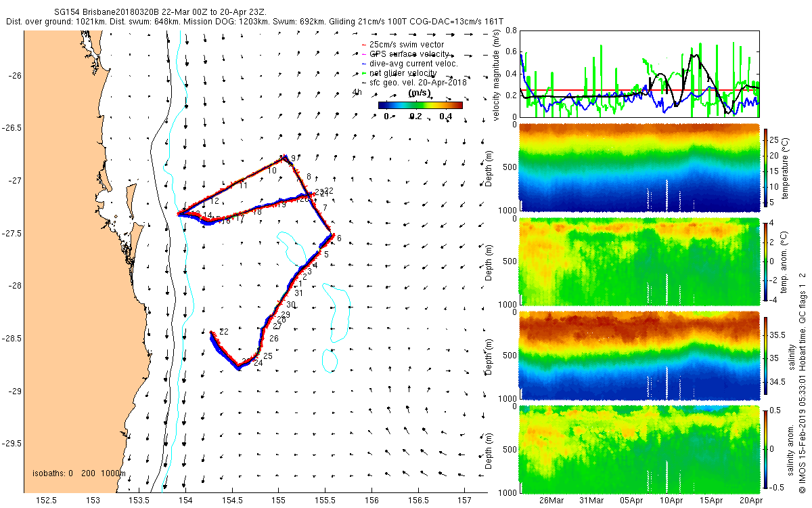Image resolution: width=812 pixels, height=508 pixels.
Task: Click track day marker '24' near the southern tip
Action: (258, 363)
